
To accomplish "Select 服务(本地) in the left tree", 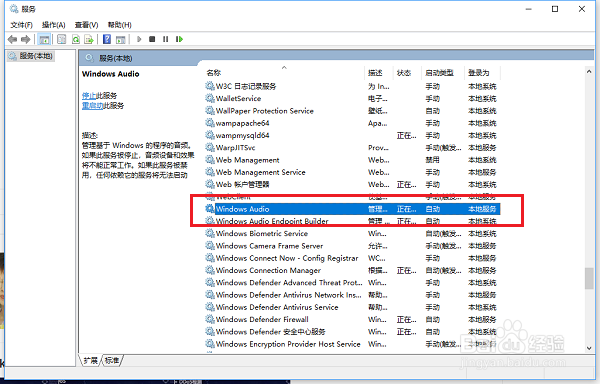I will point(31,56).
